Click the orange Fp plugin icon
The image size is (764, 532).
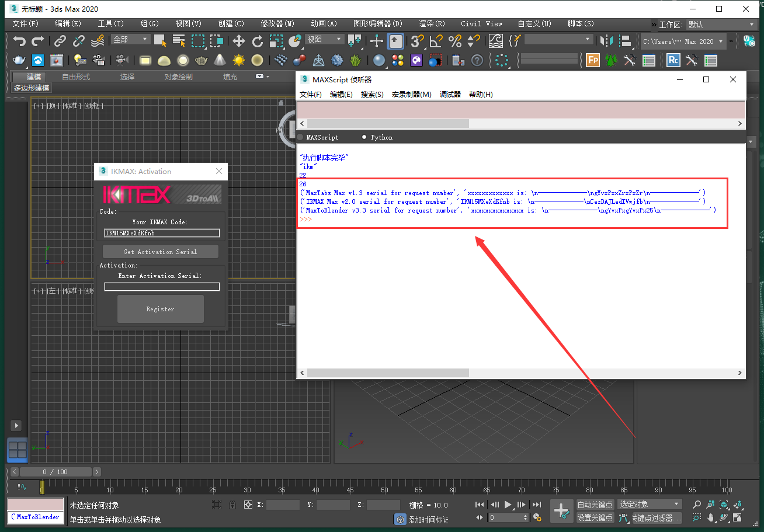coord(593,60)
